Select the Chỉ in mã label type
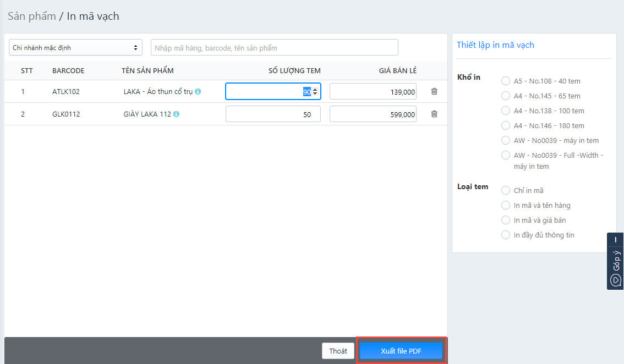 [x=506, y=190]
